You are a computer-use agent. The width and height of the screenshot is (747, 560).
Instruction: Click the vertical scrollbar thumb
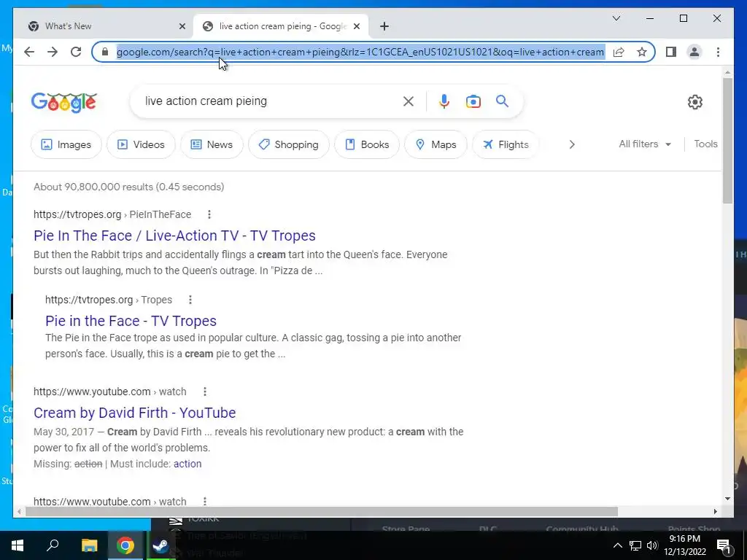click(727, 141)
